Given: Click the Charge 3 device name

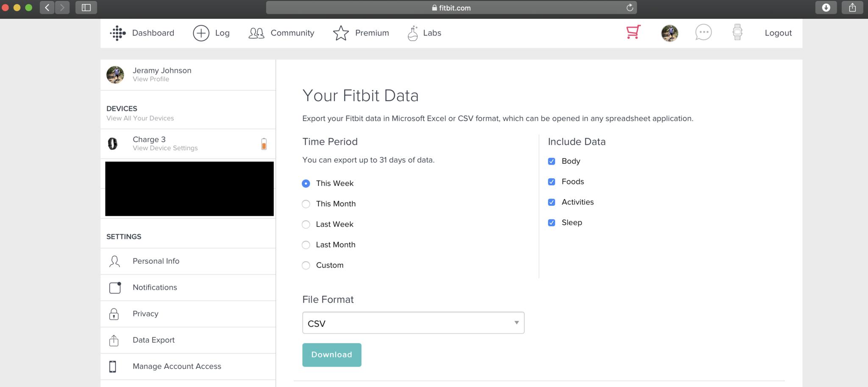Looking at the screenshot, I should click(x=149, y=139).
